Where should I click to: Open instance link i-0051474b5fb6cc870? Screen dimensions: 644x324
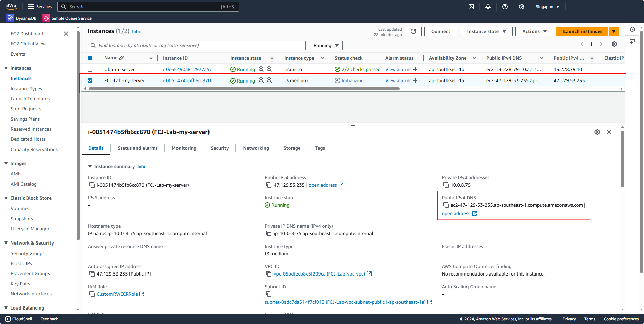[187, 80]
